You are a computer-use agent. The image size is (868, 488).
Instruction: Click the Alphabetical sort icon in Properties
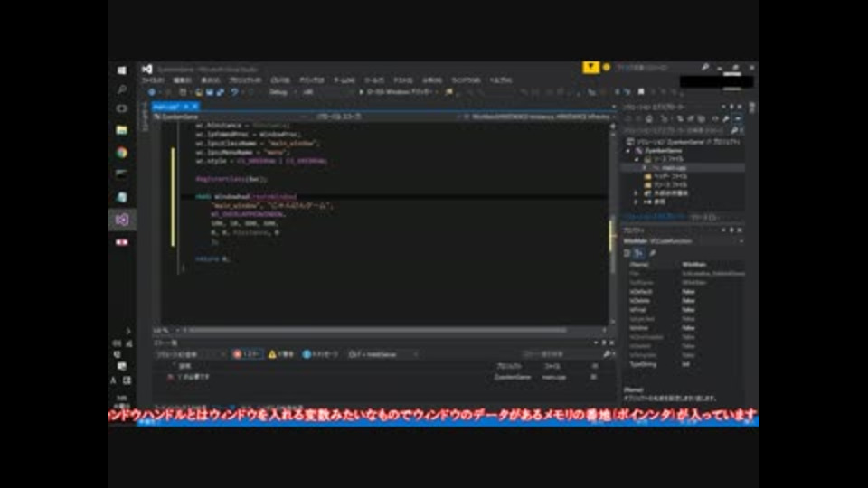(639, 253)
